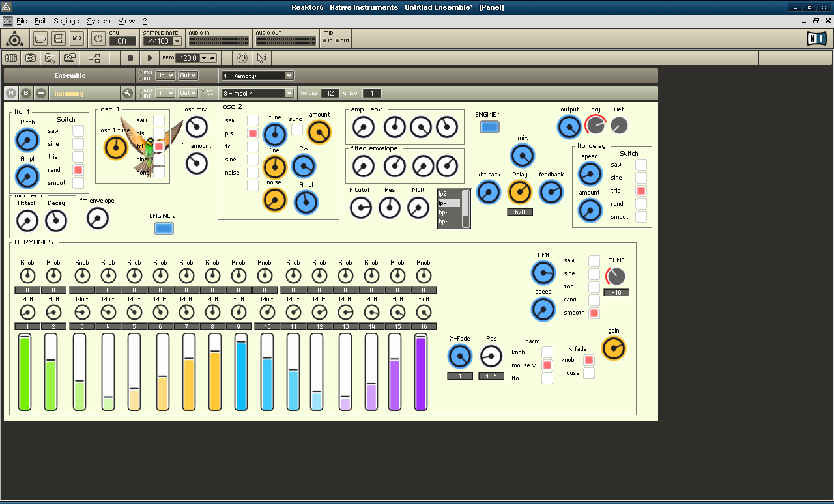Click the voices value field
Viewport: 834px width, 504px height.
coord(330,93)
